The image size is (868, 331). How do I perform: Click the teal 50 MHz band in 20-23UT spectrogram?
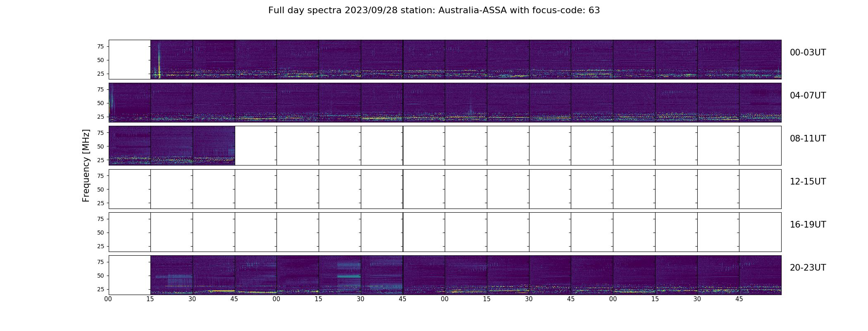tap(349, 276)
